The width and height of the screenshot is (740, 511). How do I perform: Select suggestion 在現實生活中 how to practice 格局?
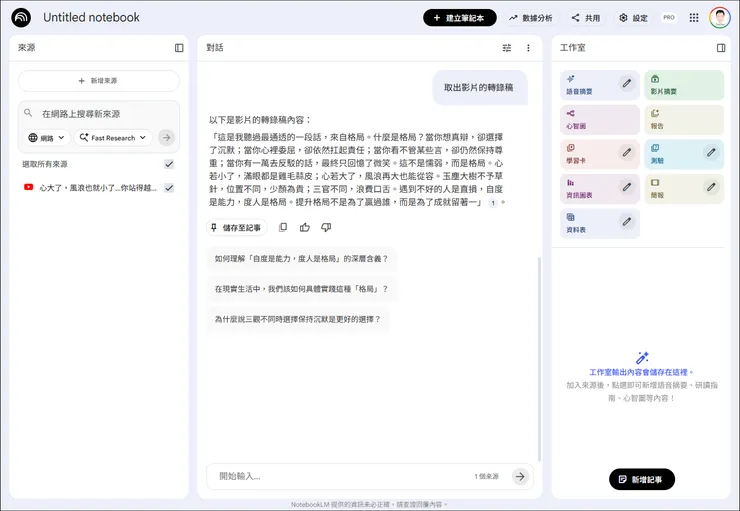pos(301,289)
